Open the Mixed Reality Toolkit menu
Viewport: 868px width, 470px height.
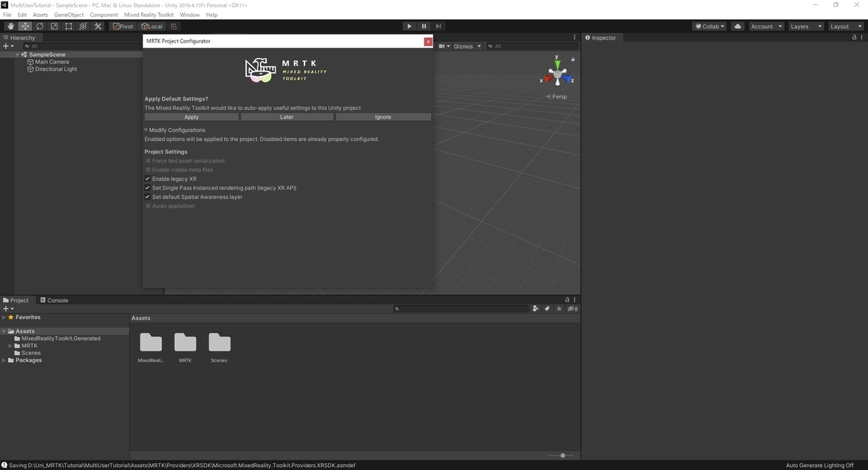(x=150, y=14)
